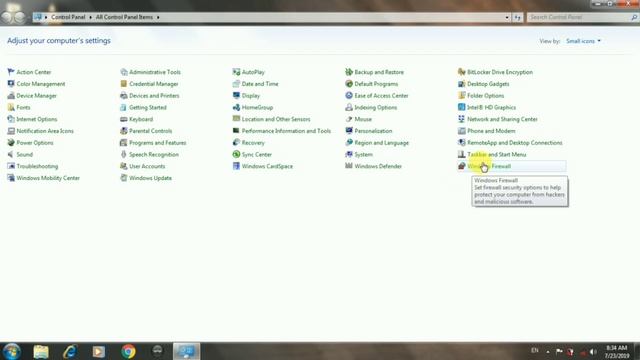
Task: Expand arrow after All Control Panel Items
Action: coord(158,17)
